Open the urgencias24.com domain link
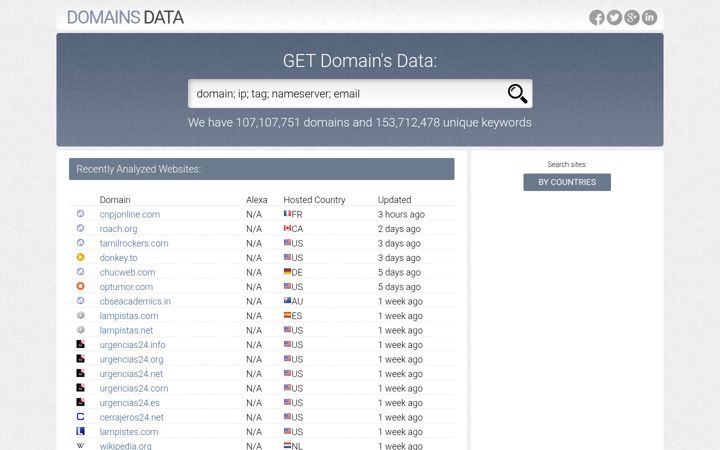The height and width of the screenshot is (450, 720). (134, 388)
